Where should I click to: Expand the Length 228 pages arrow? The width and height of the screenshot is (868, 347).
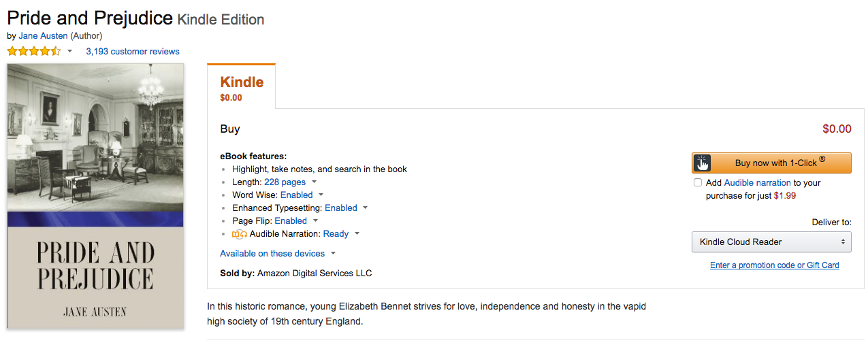pos(314,182)
